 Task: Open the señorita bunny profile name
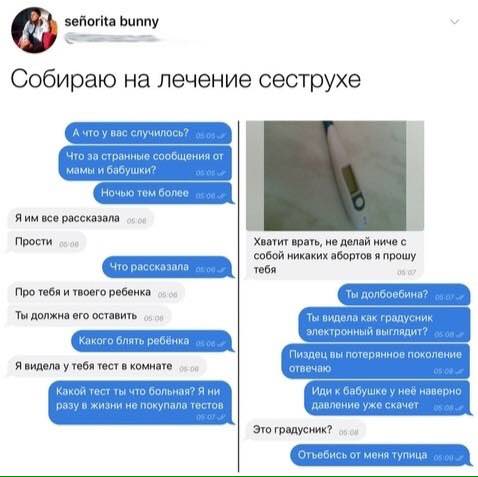[x=112, y=22]
